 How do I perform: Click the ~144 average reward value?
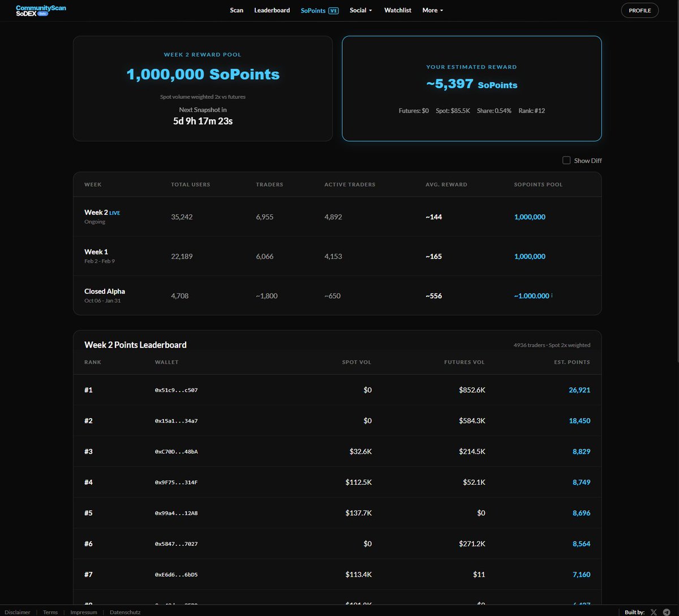pos(433,217)
